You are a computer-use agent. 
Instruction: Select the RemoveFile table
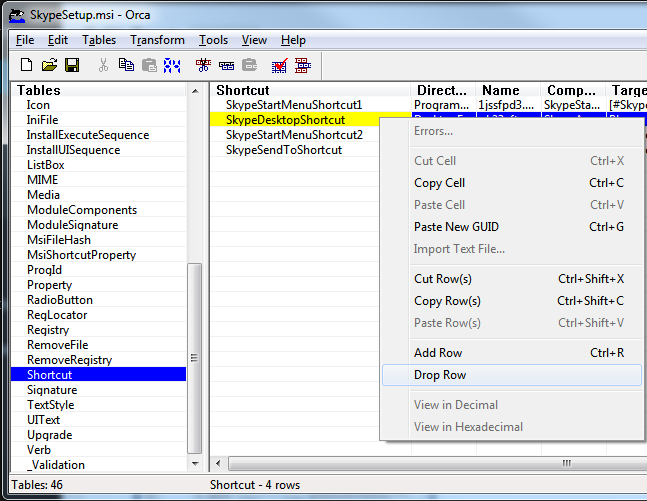pos(99,345)
